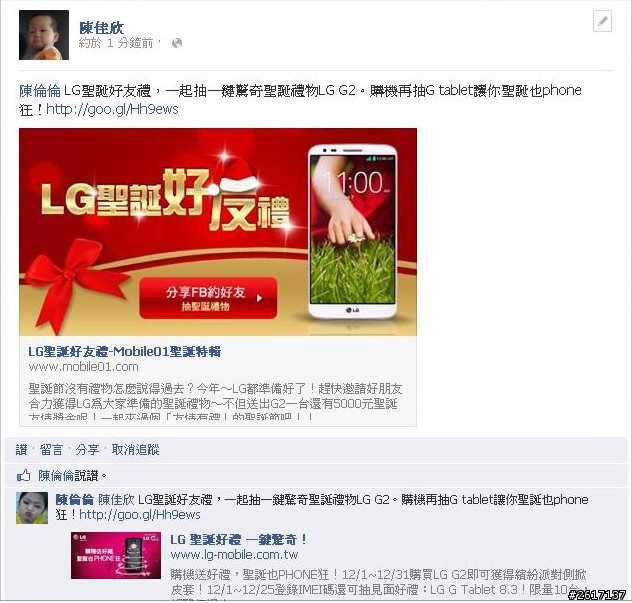Click the pencil edit icon on post
The height and width of the screenshot is (603, 632).
tap(602, 21)
